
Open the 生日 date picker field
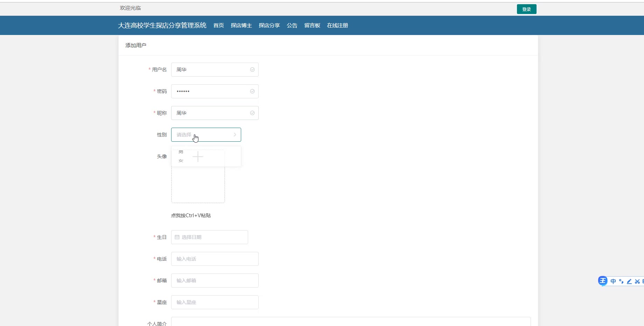click(209, 237)
